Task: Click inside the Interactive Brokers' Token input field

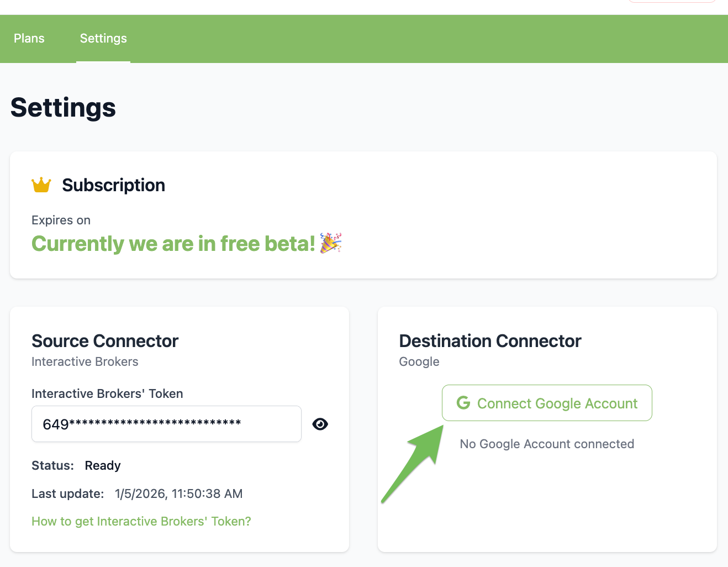Action: pyautogui.click(x=166, y=424)
